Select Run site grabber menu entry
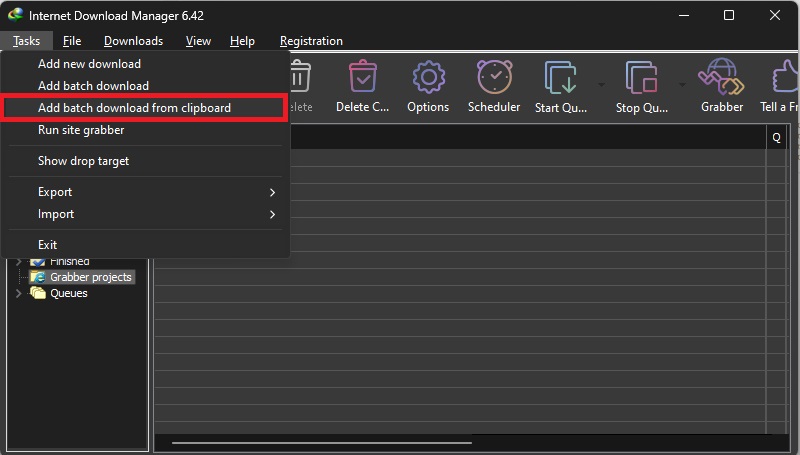This screenshot has width=800, height=455. [81, 130]
